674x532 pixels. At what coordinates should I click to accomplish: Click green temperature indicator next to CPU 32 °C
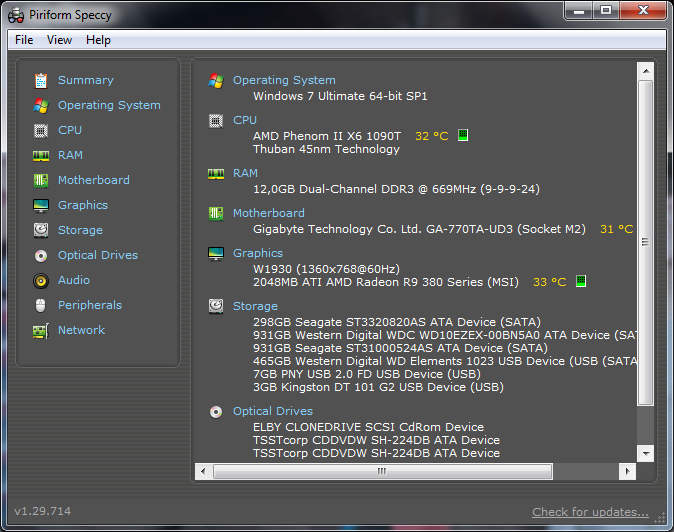click(x=463, y=135)
